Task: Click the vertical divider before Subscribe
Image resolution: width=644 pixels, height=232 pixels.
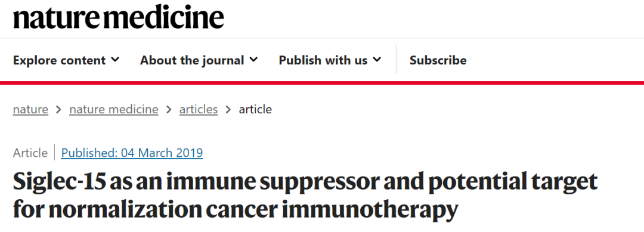Action: [x=397, y=60]
